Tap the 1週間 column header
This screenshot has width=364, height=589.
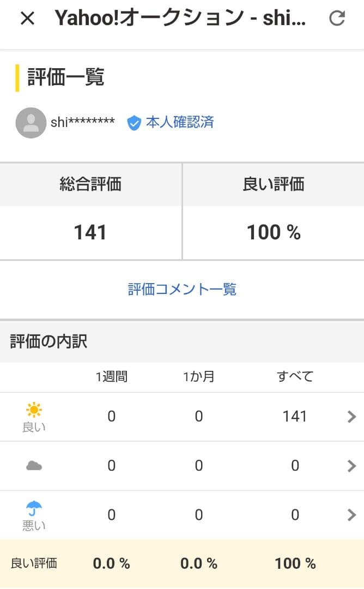pyautogui.click(x=112, y=377)
